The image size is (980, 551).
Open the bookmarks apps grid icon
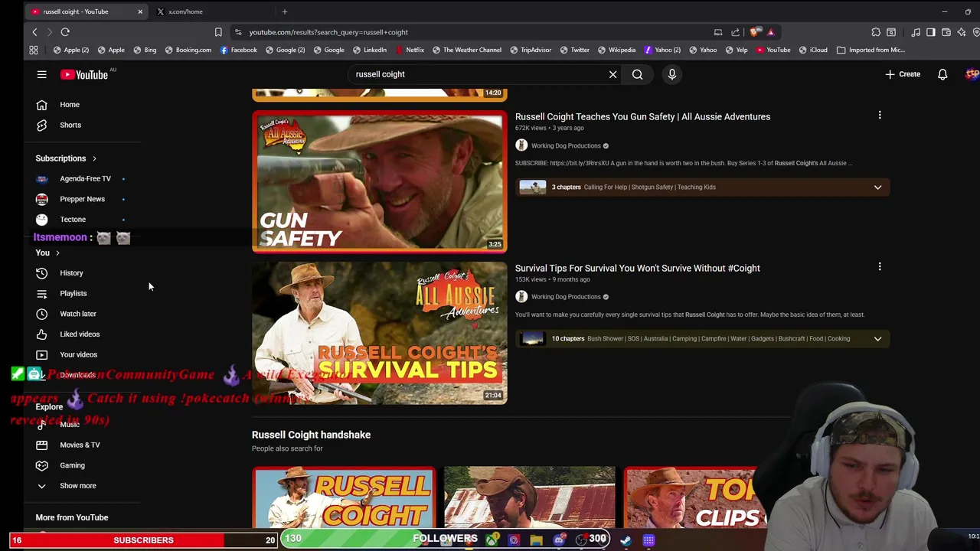tap(34, 50)
